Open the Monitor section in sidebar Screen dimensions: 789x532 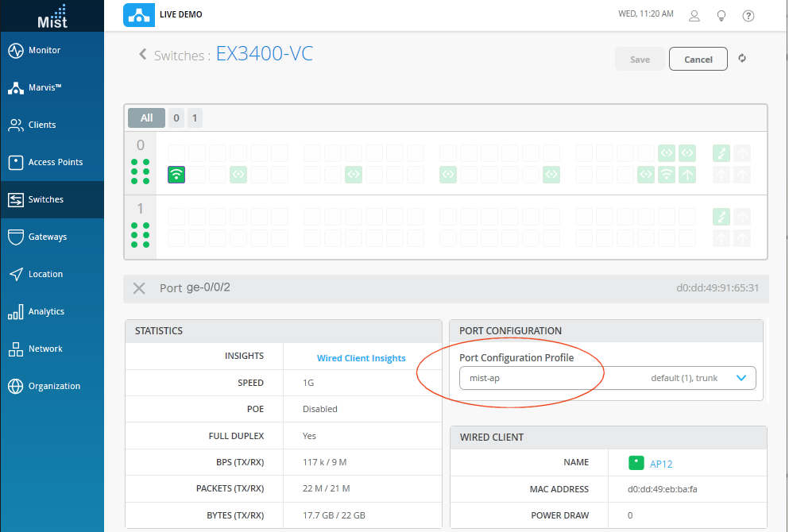pos(44,51)
